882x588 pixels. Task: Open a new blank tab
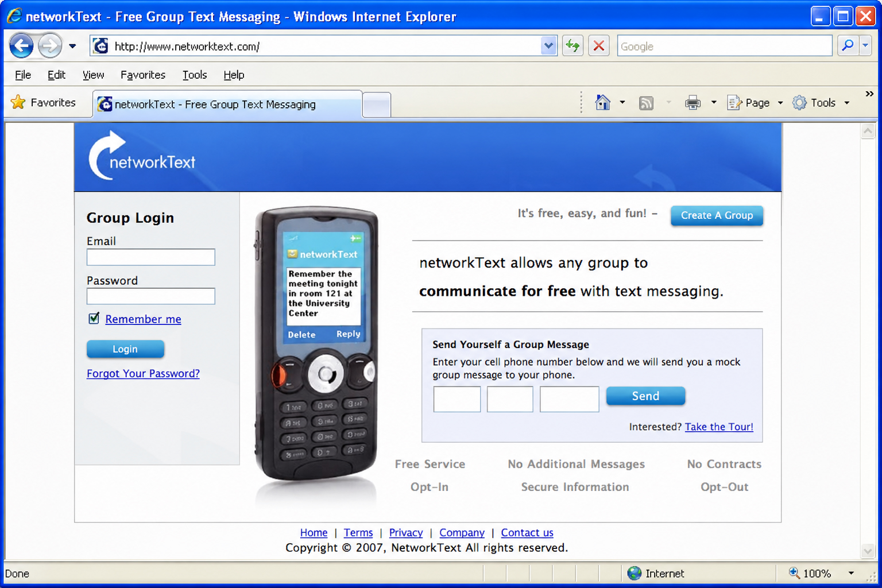coord(377,105)
